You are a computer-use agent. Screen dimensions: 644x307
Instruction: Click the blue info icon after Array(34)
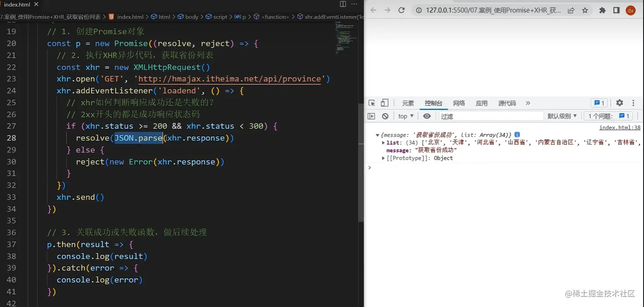tap(517, 135)
